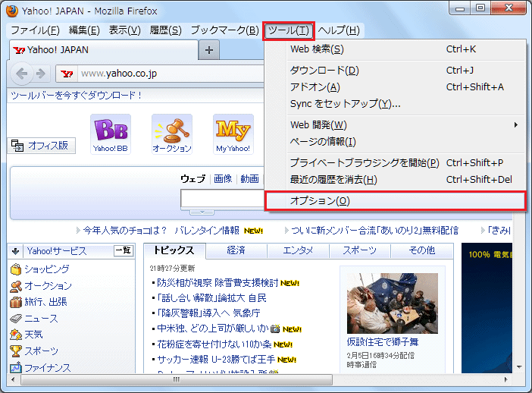
Task: Choose 最近の履歴を消去(H) entry
Action: (396, 179)
